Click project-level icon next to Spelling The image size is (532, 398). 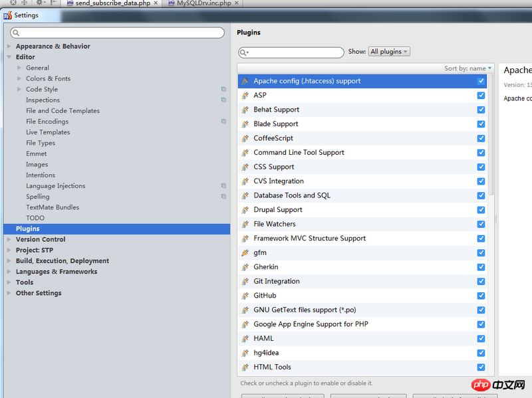click(223, 197)
